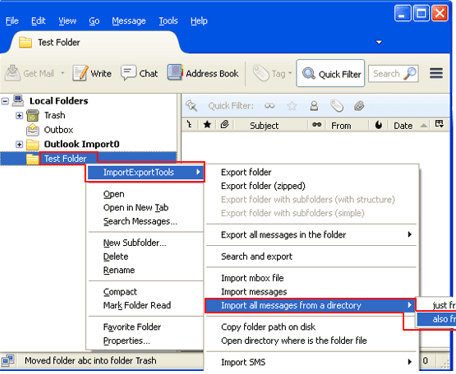Select the Trash folder
Image resolution: width=456 pixels, height=374 pixels.
point(55,115)
